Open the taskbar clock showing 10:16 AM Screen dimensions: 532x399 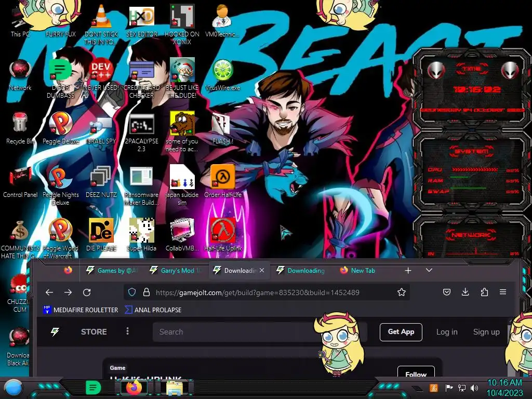505,388
